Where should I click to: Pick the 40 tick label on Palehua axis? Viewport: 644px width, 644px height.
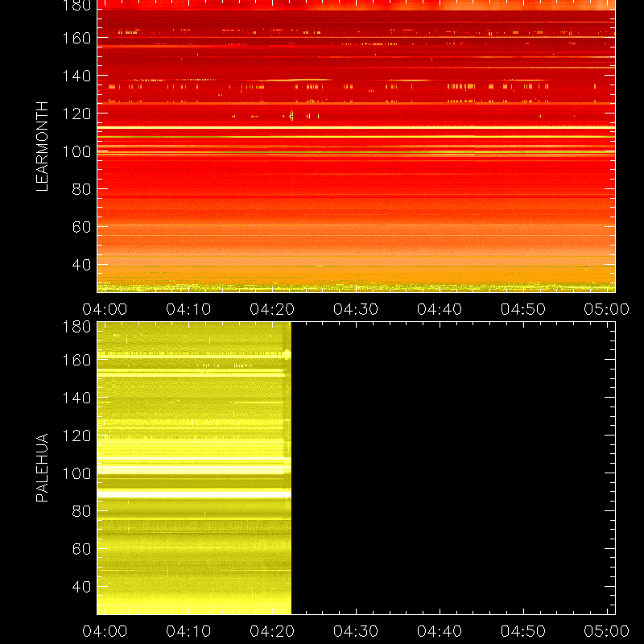(x=81, y=587)
